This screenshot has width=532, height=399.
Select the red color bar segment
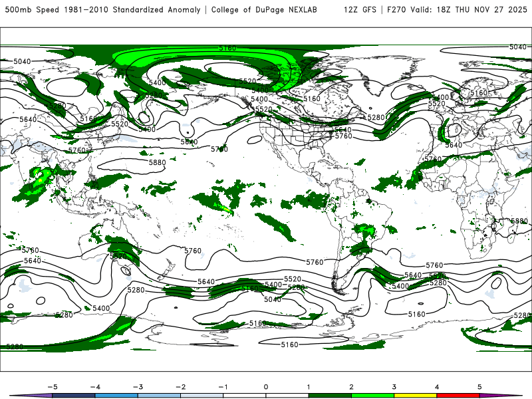click(458, 396)
